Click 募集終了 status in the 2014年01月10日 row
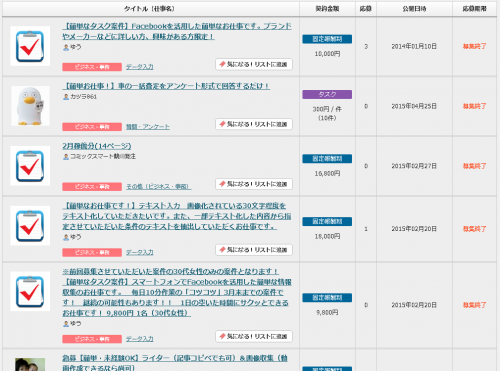 (x=474, y=46)
